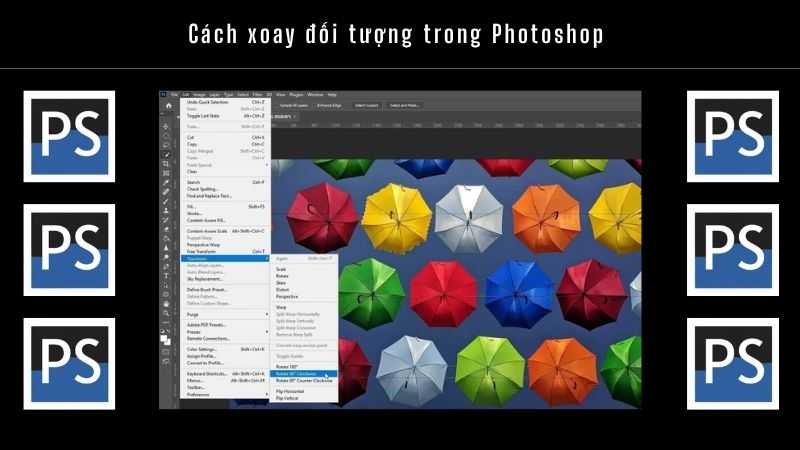The height and width of the screenshot is (450, 800).
Task: Enable the Sample All Layers checkbox
Action: (x=278, y=105)
